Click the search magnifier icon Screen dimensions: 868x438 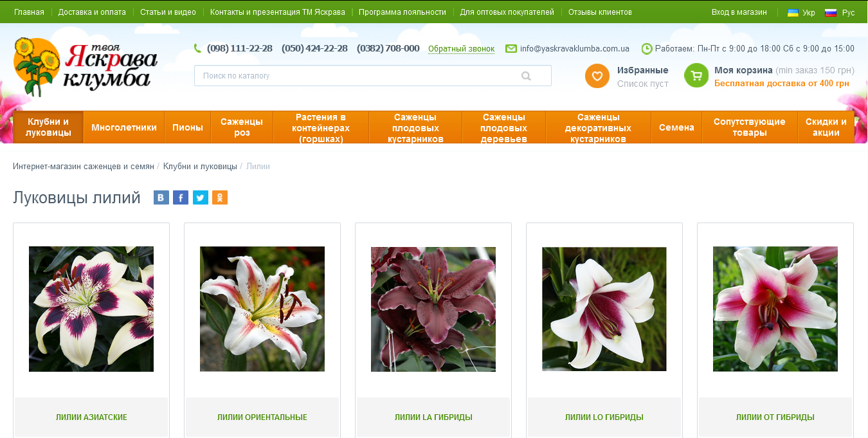pyautogui.click(x=526, y=76)
